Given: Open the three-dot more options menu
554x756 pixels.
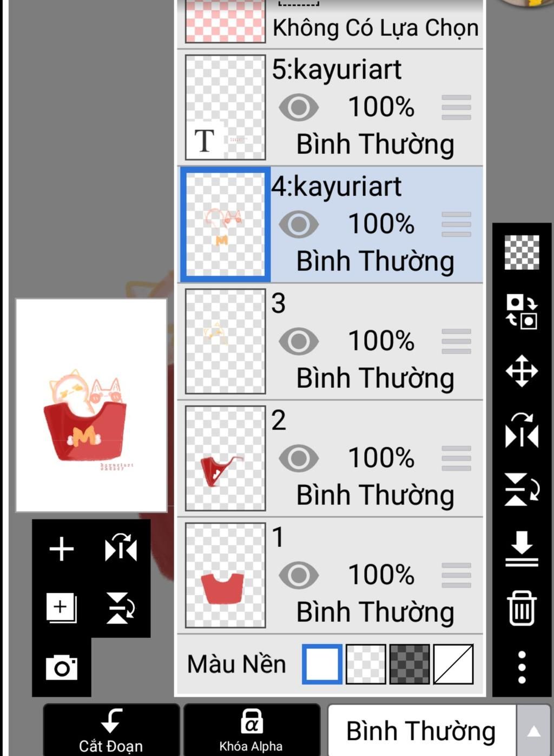Looking at the screenshot, I should click(x=522, y=667).
